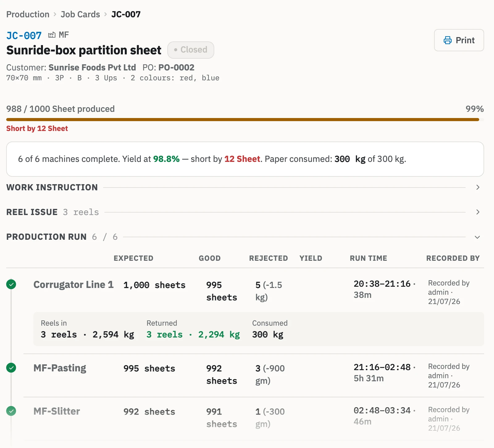This screenshot has width=494, height=448.
Task: Click MF-Pasting green check status icon
Action: tap(11, 368)
